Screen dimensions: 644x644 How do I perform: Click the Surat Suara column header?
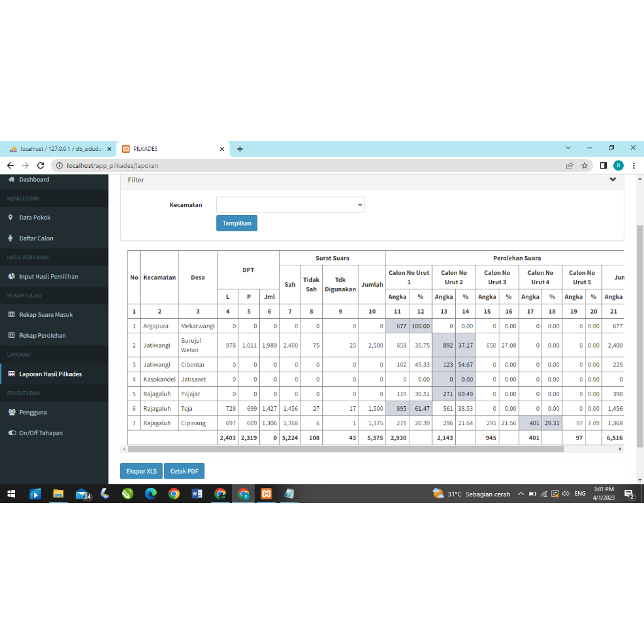coord(332,258)
